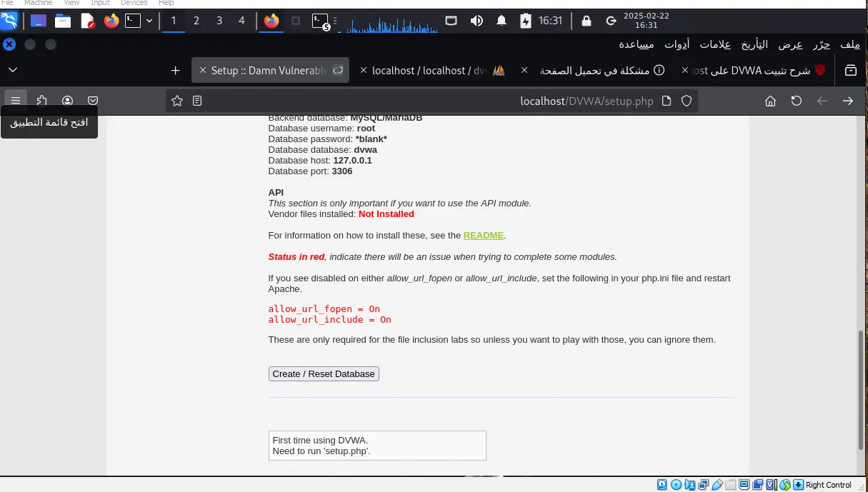
Task: Open the عرض menu in Firefox
Action: (x=790, y=44)
